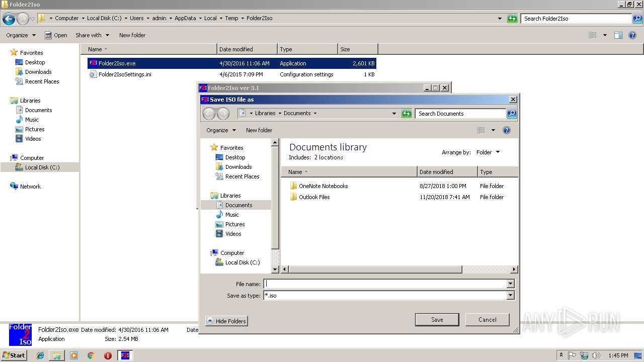Viewport: 644px width, 362px height.
Task: Open Organize menu in save dialog
Action: coord(221,130)
